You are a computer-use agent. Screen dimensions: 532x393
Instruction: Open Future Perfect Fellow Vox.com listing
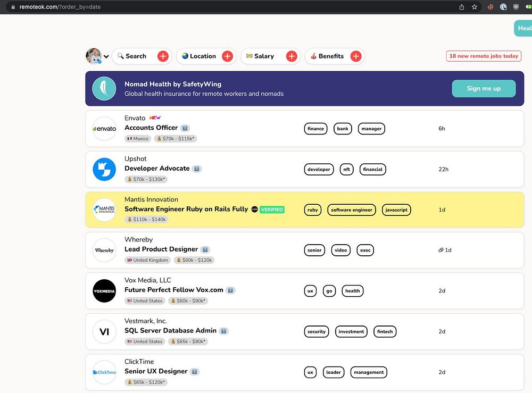[x=174, y=290]
